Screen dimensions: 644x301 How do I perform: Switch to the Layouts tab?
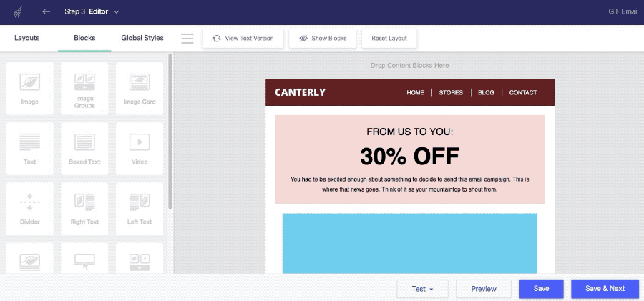tap(27, 38)
